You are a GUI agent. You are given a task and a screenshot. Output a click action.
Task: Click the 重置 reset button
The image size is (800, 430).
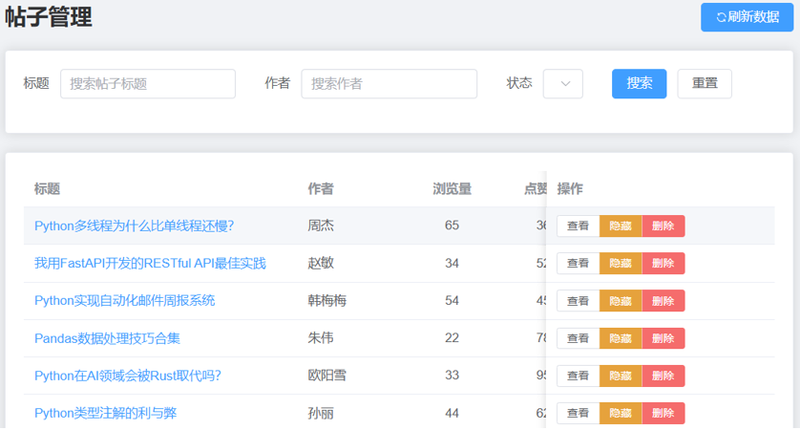pyautogui.click(x=704, y=84)
